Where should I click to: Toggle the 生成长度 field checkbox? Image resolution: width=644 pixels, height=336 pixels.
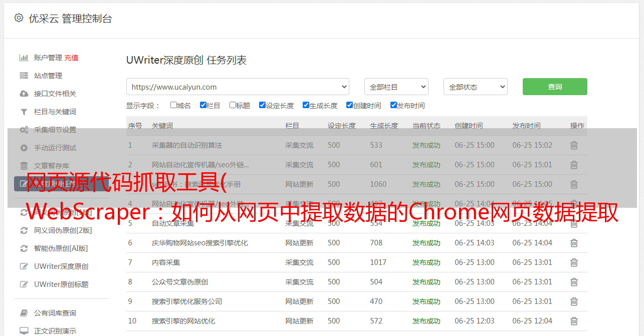306,105
